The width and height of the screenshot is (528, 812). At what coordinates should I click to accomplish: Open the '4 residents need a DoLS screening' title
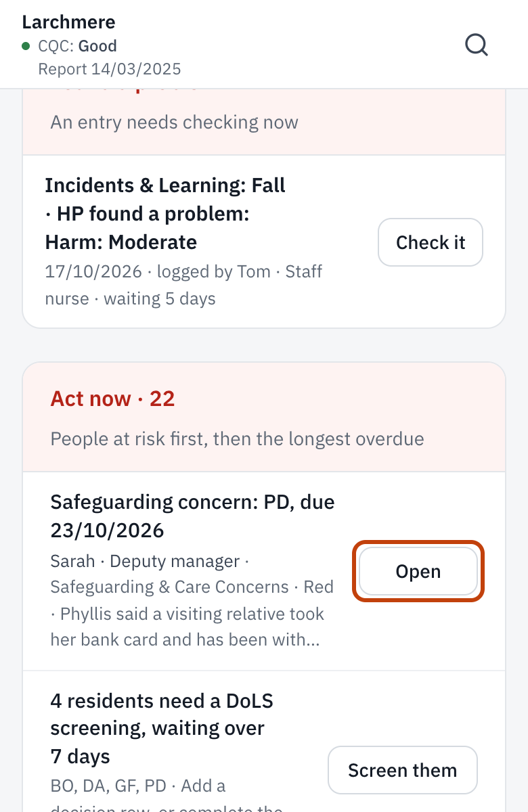coord(162,728)
